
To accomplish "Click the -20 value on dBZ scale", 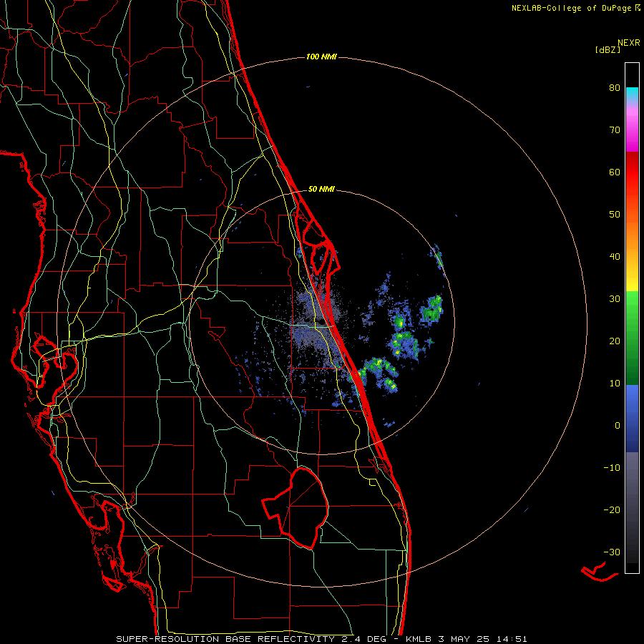I will [x=612, y=510].
